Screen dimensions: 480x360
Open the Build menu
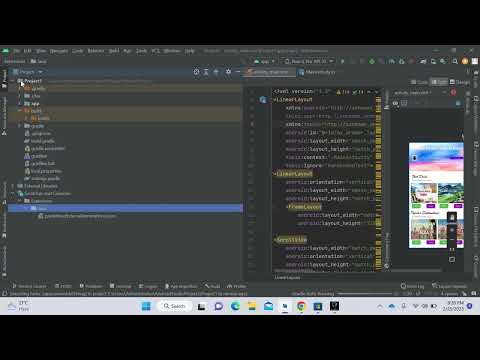point(114,51)
